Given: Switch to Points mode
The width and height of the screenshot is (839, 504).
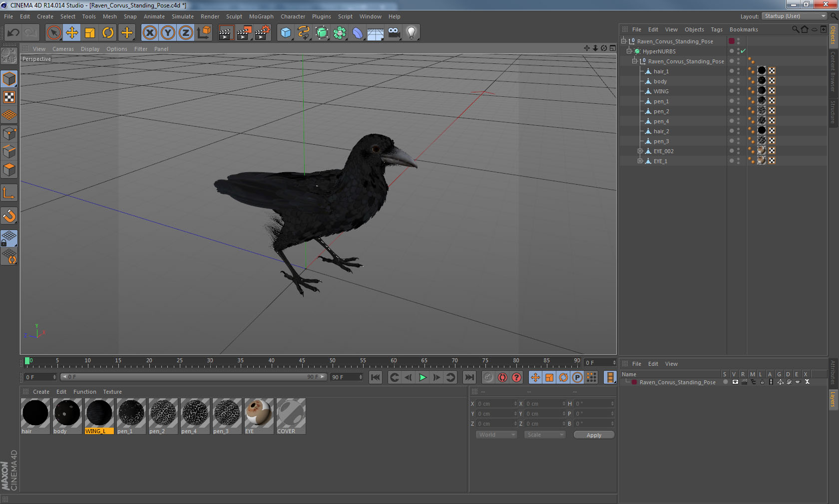Looking at the screenshot, I should tap(9, 134).
